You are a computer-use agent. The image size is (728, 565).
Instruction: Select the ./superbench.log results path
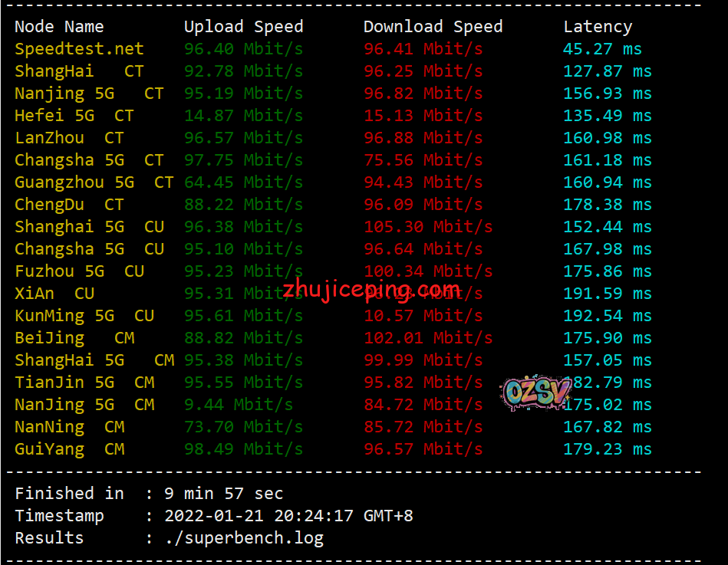click(x=244, y=538)
